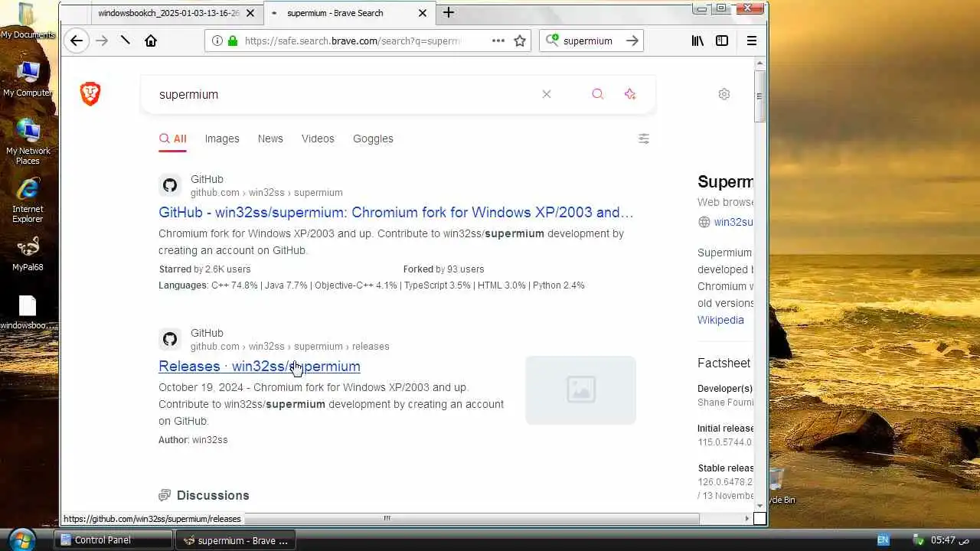The image size is (980, 551).
Task: Click EN language indicator in tray
Action: (x=883, y=540)
